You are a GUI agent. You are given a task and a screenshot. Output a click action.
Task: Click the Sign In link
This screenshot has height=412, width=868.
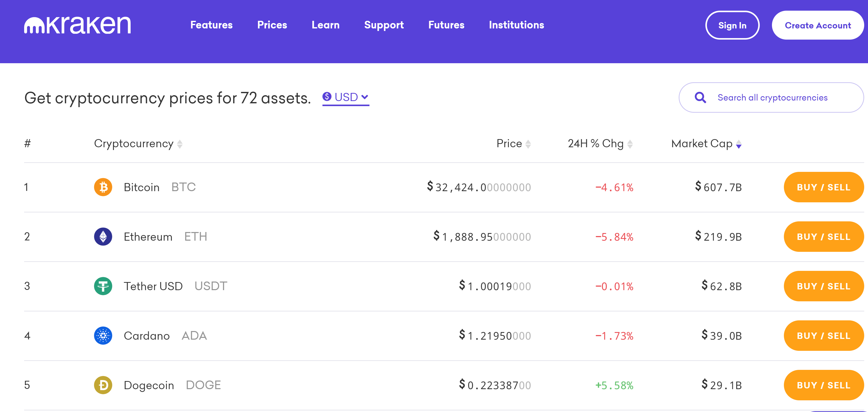click(x=732, y=25)
